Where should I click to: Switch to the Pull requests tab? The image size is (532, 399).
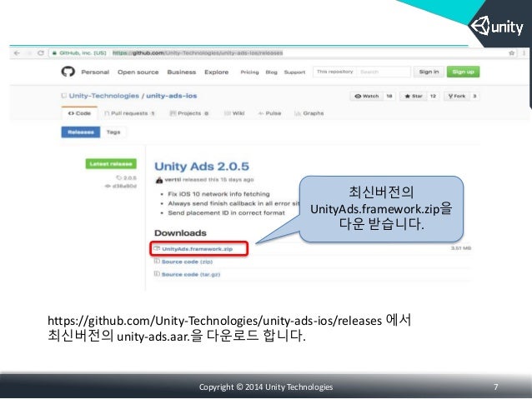[x=129, y=113]
